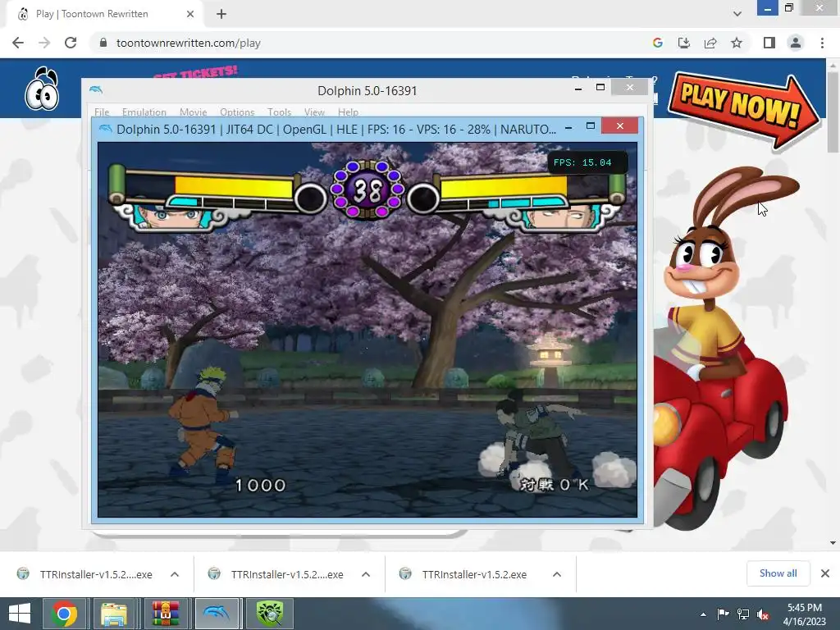Open Dolphin's Emulation menu
840x630 pixels.
tap(144, 112)
